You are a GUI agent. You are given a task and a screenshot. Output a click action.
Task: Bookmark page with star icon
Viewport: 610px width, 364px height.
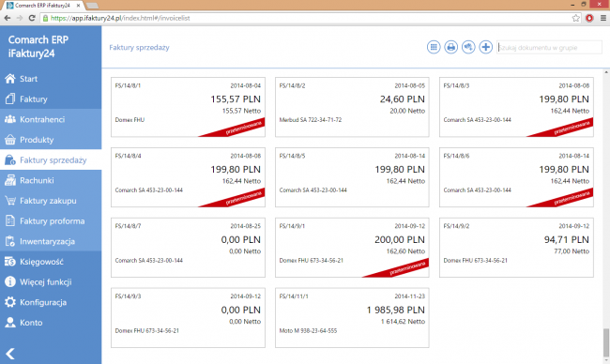tap(576, 18)
